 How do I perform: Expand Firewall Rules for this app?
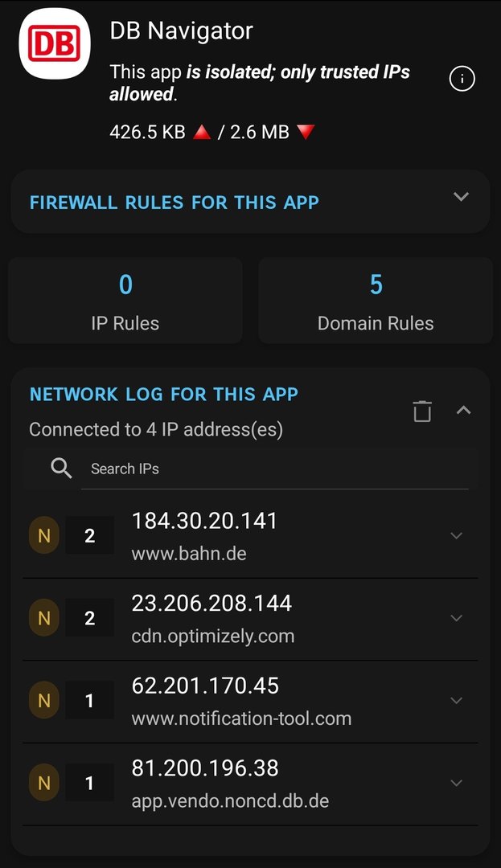[x=460, y=197]
